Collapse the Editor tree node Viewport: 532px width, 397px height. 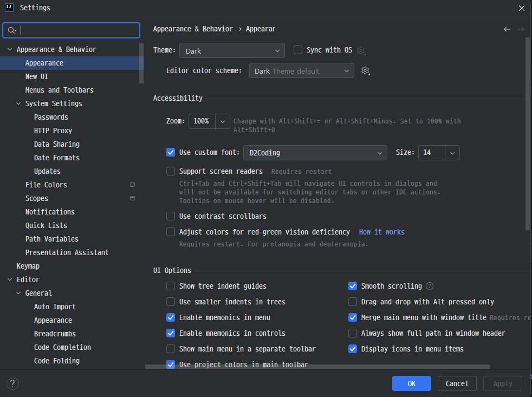pos(10,279)
